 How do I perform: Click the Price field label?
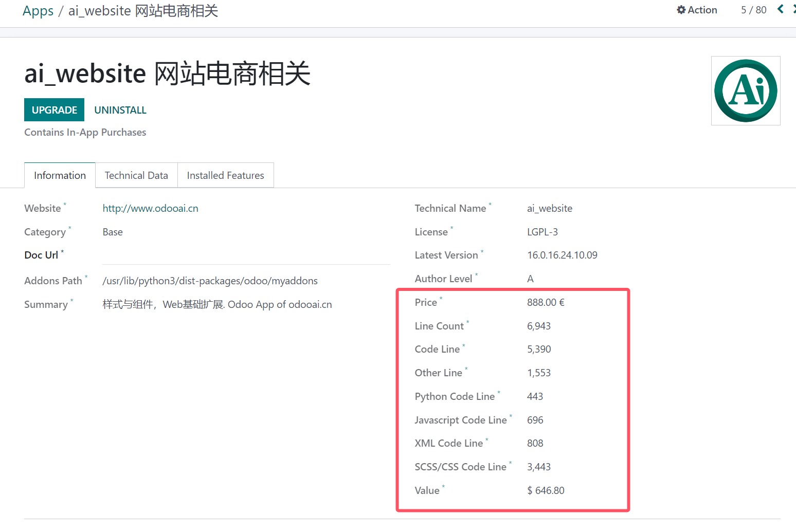point(426,302)
